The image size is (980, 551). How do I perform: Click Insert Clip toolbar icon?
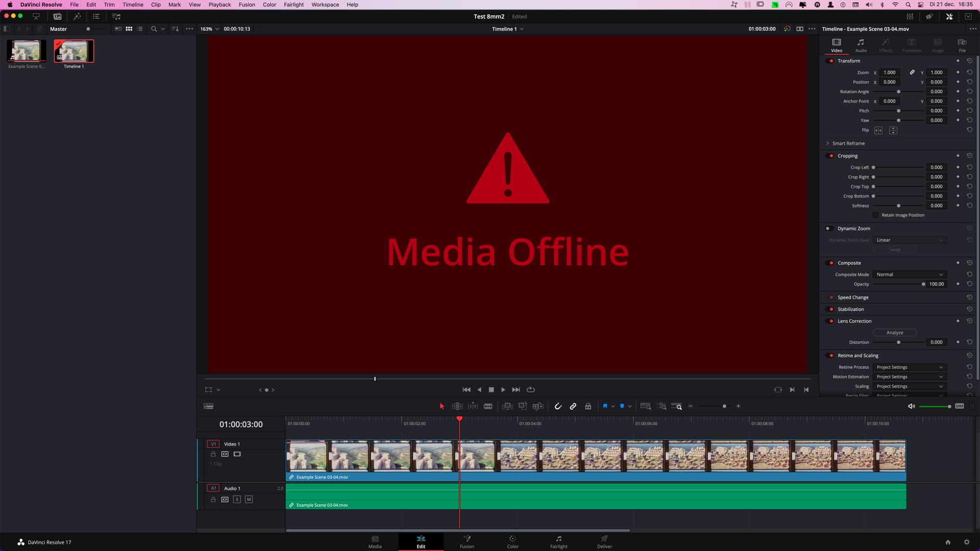[x=507, y=407]
